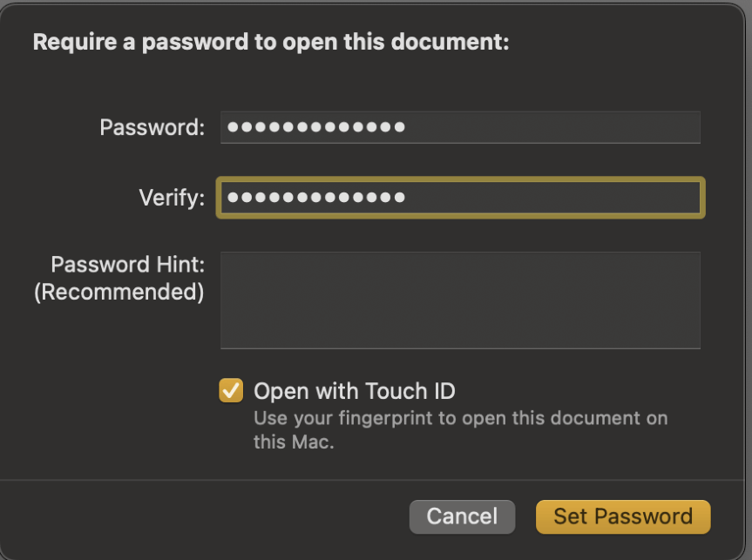The width and height of the screenshot is (752, 560).
Task: Click the dialog heading about requiring password
Action: coord(271,42)
